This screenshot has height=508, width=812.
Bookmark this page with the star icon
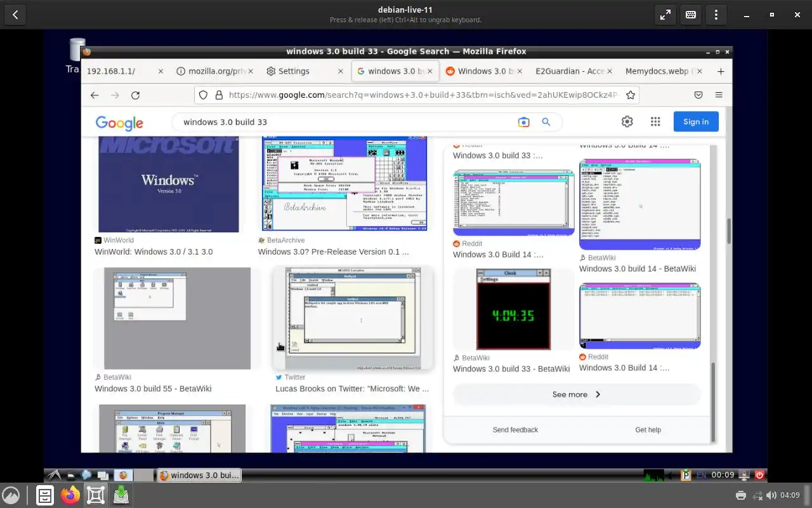(x=631, y=95)
